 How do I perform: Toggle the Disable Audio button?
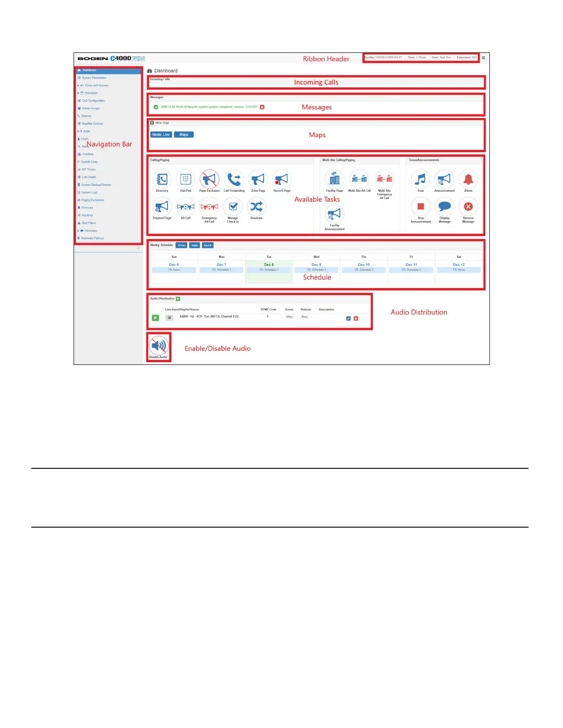tap(158, 346)
